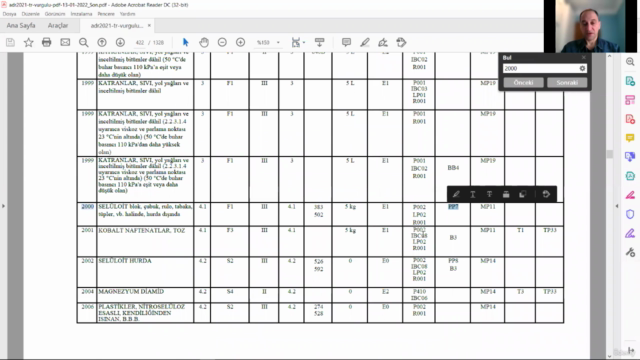
Task: Go to previous page up arrow
Action: pyautogui.click(x=102, y=42)
